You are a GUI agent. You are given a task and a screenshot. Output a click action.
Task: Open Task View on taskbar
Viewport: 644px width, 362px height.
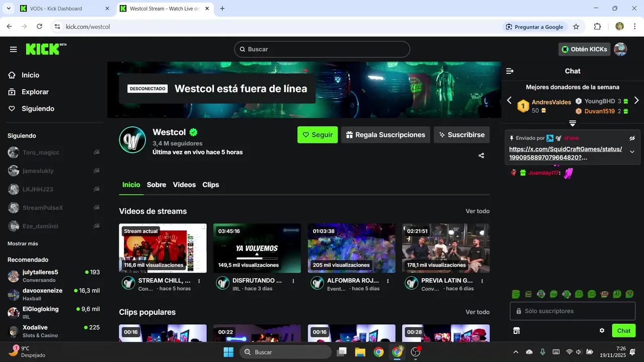(x=342, y=352)
